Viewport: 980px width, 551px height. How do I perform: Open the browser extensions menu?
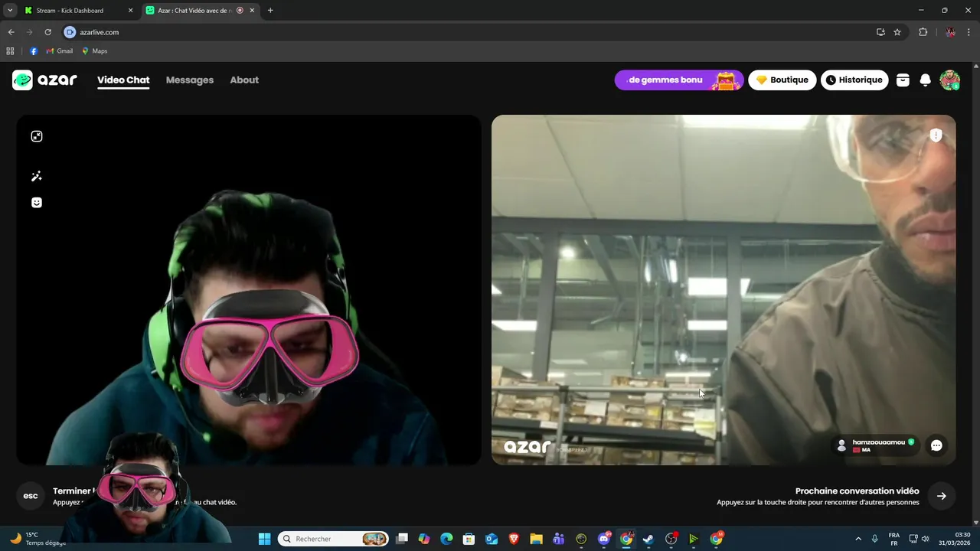point(923,32)
